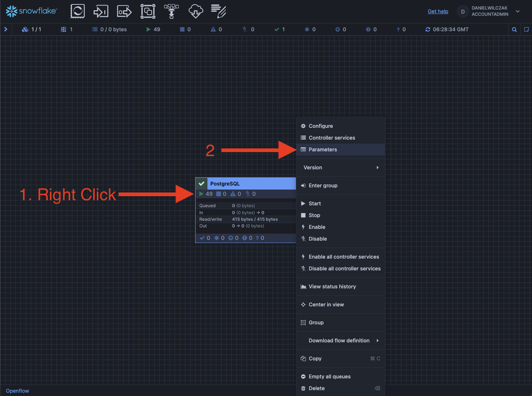
Task: Choose Parameters from the context menu
Action: 323,150
